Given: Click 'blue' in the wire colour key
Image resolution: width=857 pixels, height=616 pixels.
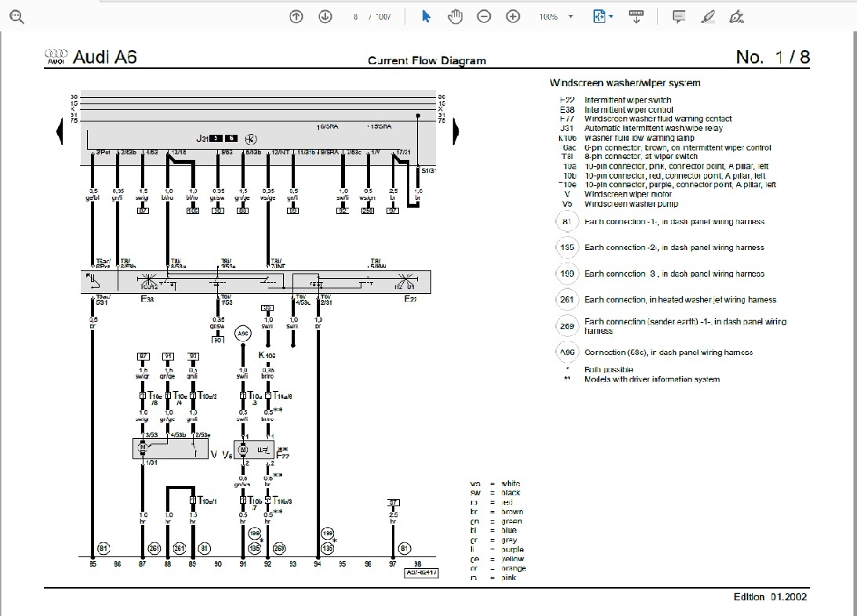Looking at the screenshot, I should click(x=509, y=531).
